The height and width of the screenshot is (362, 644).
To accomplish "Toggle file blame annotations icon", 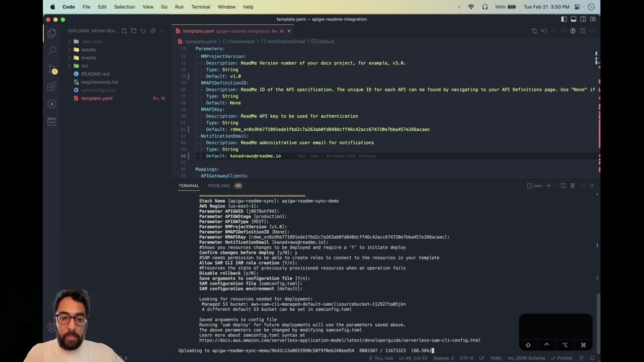I will 573,31.
